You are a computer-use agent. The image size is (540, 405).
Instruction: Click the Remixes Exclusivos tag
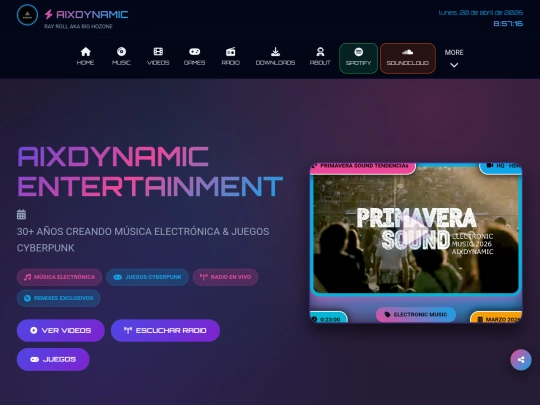(59, 298)
